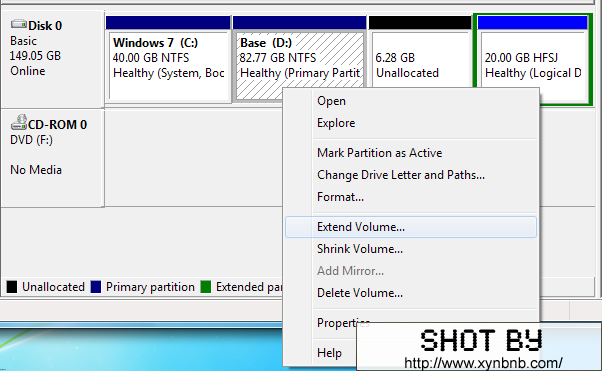The image size is (602, 371).
Task: Click the Online status of Disk 0
Action: point(28,71)
